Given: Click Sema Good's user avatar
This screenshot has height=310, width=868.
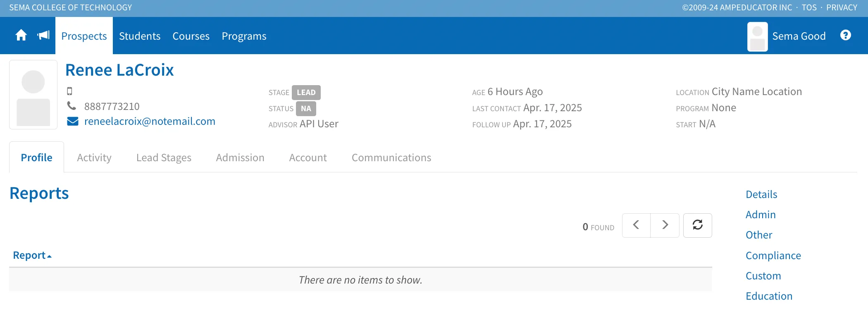Looking at the screenshot, I should (758, 37).
